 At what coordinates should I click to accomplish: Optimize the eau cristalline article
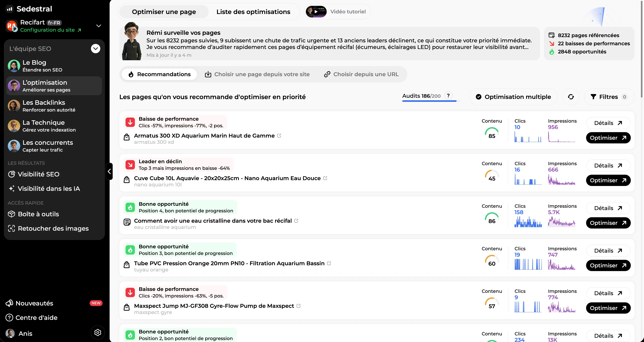click(x=608, y=223)
